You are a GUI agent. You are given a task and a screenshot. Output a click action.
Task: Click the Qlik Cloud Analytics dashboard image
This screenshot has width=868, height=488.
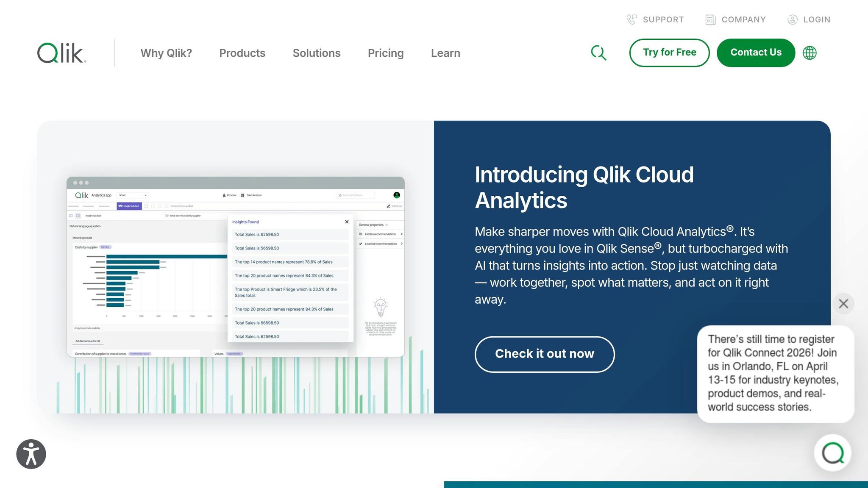[x=236, y=267]
